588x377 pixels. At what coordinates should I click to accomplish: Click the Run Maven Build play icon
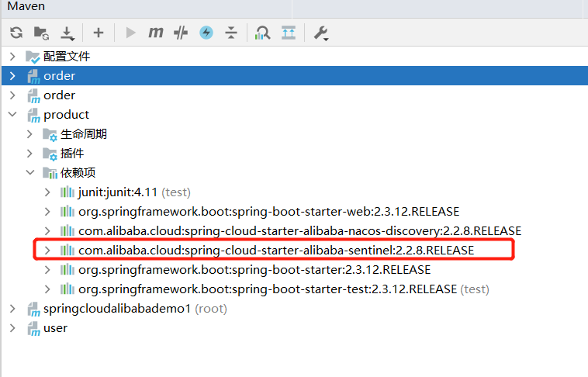point(130,33)
